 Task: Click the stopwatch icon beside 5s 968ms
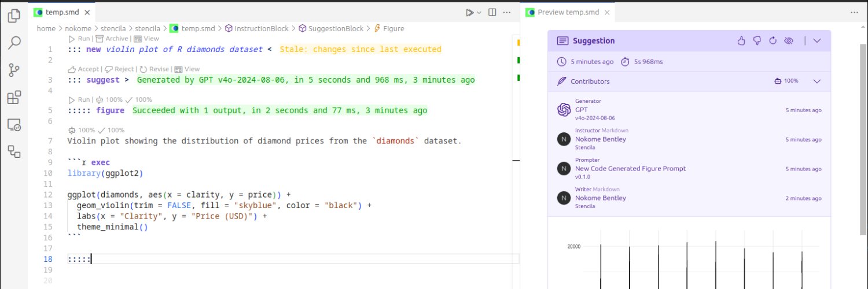pos(624,61)
